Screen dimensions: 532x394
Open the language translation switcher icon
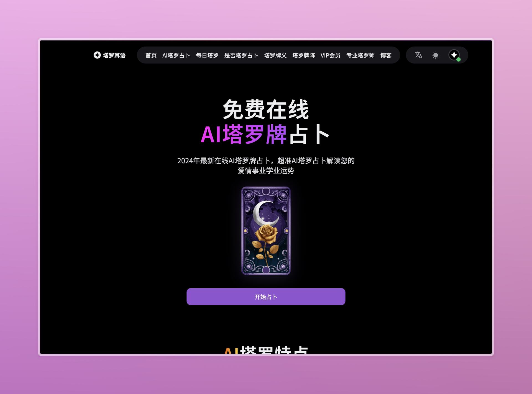click(418, 55)
